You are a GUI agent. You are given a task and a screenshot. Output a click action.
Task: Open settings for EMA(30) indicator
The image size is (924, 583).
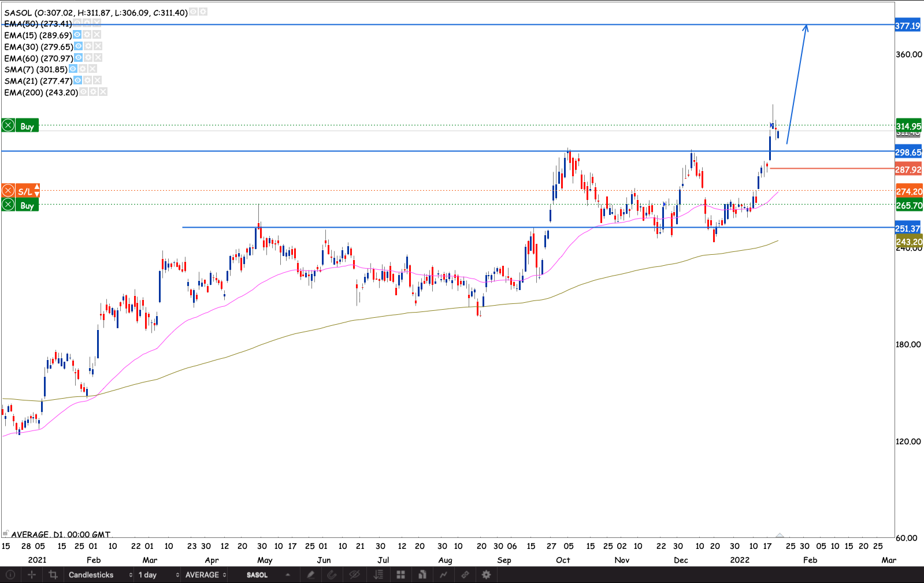88,46
